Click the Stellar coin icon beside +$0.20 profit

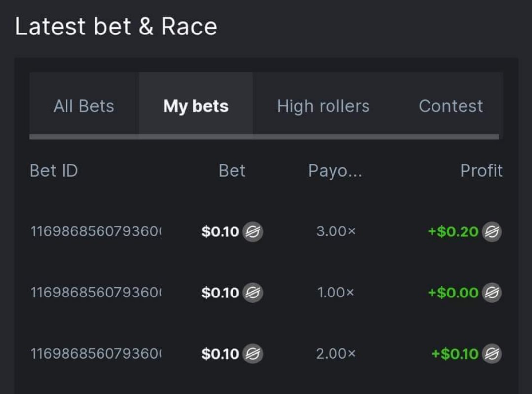tap(492, 231)
